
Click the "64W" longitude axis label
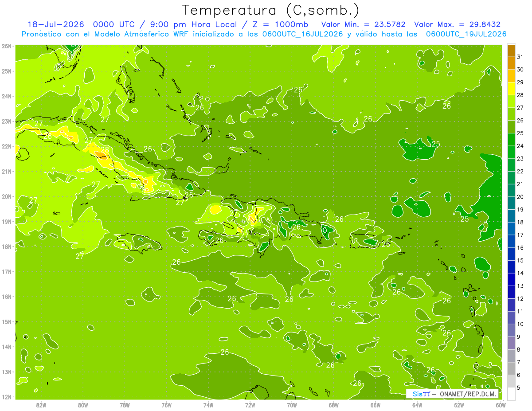[417, 405]
